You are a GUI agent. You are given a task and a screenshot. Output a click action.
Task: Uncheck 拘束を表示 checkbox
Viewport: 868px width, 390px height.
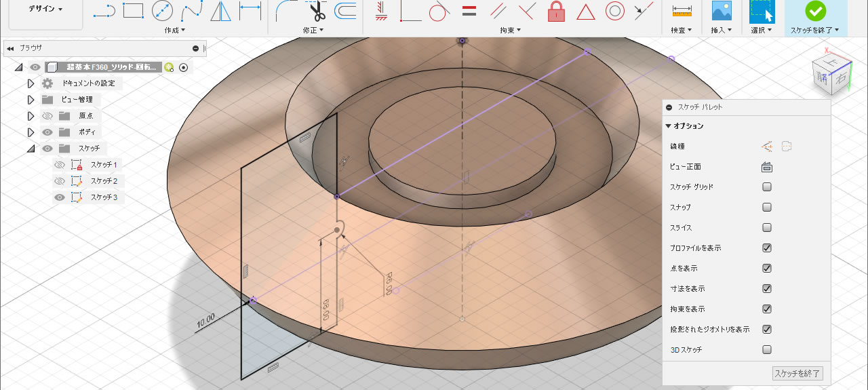(767, 309)
